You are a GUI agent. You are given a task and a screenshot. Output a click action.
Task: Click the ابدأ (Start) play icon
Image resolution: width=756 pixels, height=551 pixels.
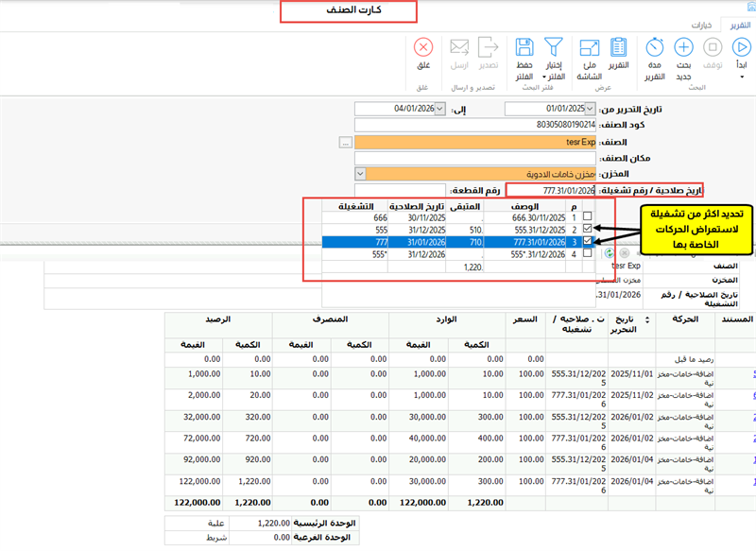741,46
